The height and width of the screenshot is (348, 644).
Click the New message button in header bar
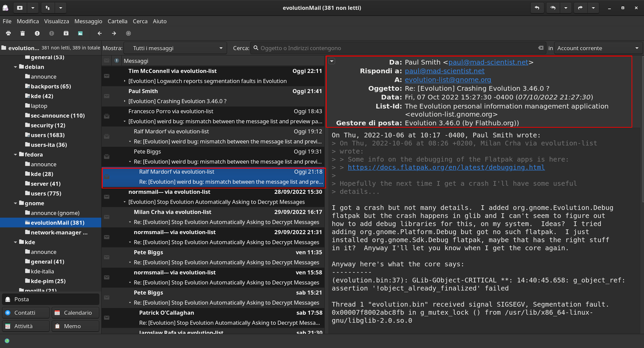click(20, 8)
